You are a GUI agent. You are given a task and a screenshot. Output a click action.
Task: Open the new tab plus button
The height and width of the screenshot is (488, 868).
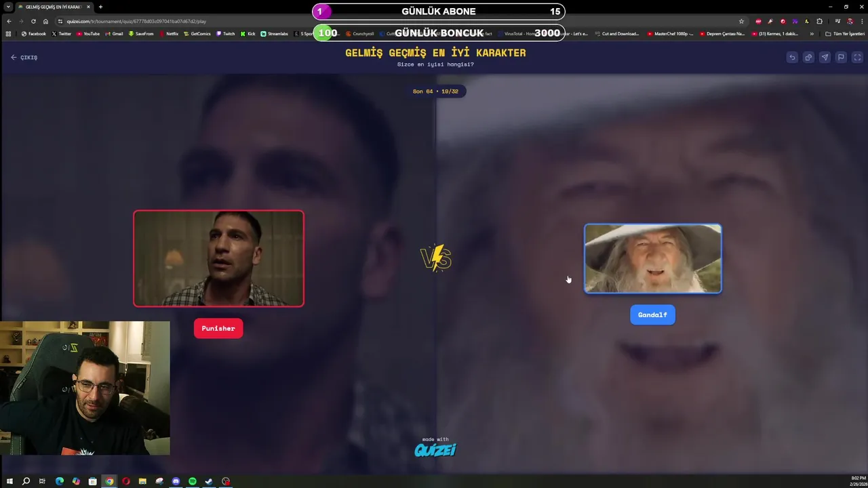pos(100,7)
